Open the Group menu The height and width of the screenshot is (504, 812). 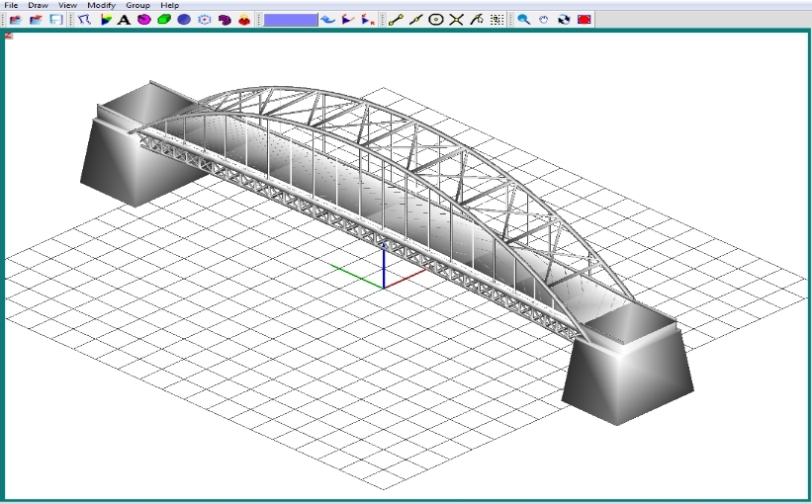point(137,5)
